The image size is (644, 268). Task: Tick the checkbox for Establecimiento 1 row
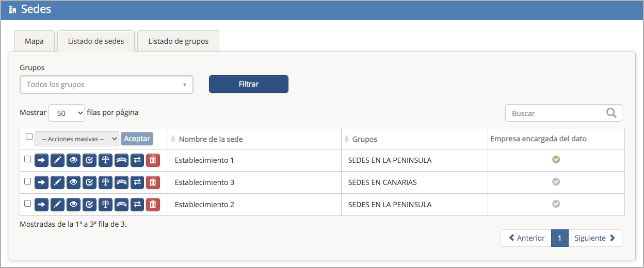tap(28, 159)
